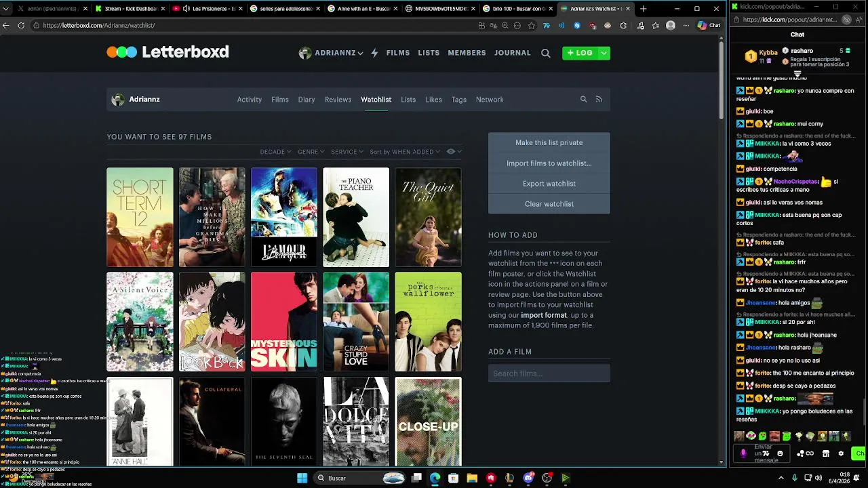Expand the ADRIANNZ account menu

tap(331, 53)
